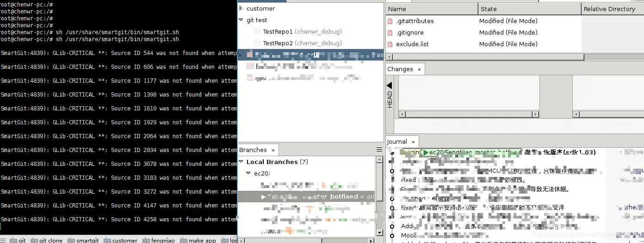Open the Branches panel hamburger menu
This screenshot has height=243, width=644.
pyautogui.click(x=379, y=150)
